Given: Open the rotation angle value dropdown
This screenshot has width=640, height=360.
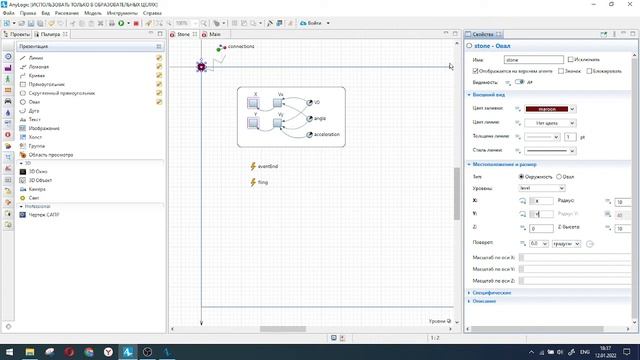Looking at the screenshot, I should [538, 244].
